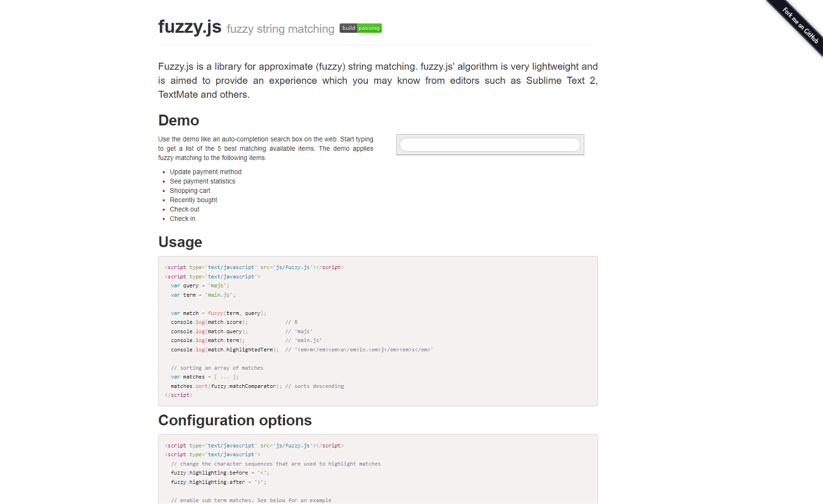The width and height of the screenshot is (823, 504).
Task: Click the 'fuzzy string matching' subtitle text
Action: click(280, 29)
